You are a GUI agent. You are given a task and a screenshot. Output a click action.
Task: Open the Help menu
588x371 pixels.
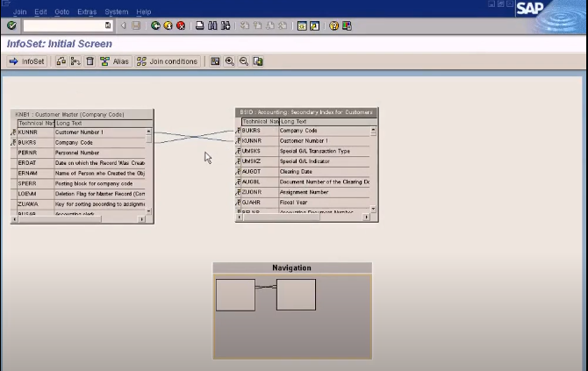[144, 12]
